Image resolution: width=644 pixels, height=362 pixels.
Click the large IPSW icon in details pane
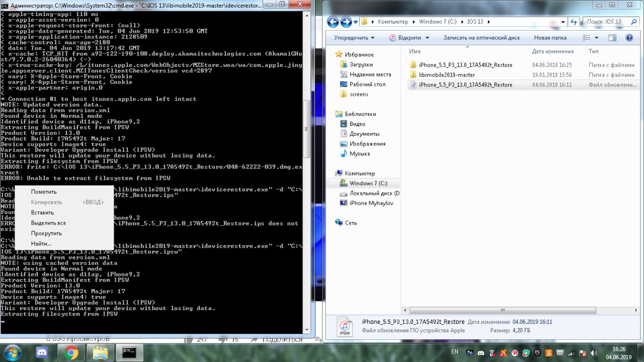pyautogui.click(x=346, y=326)
